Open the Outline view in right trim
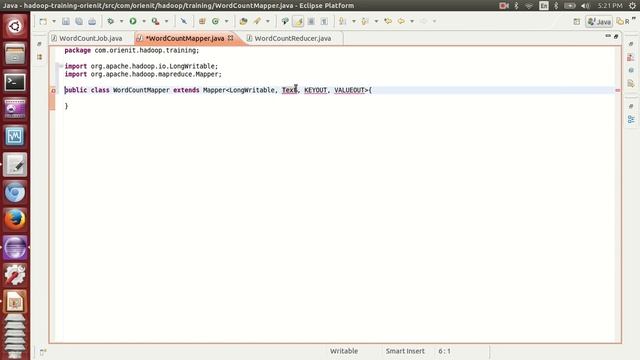 (631, 120)
